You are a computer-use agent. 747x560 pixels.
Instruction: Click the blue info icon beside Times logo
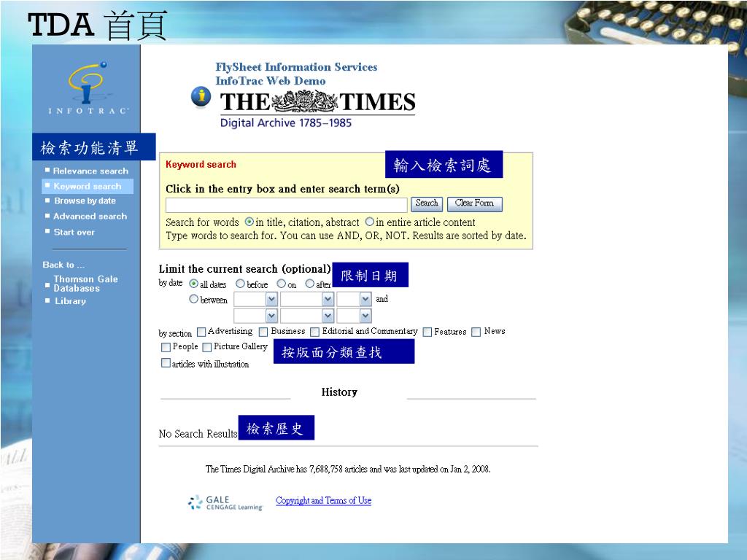pos(201,97)
